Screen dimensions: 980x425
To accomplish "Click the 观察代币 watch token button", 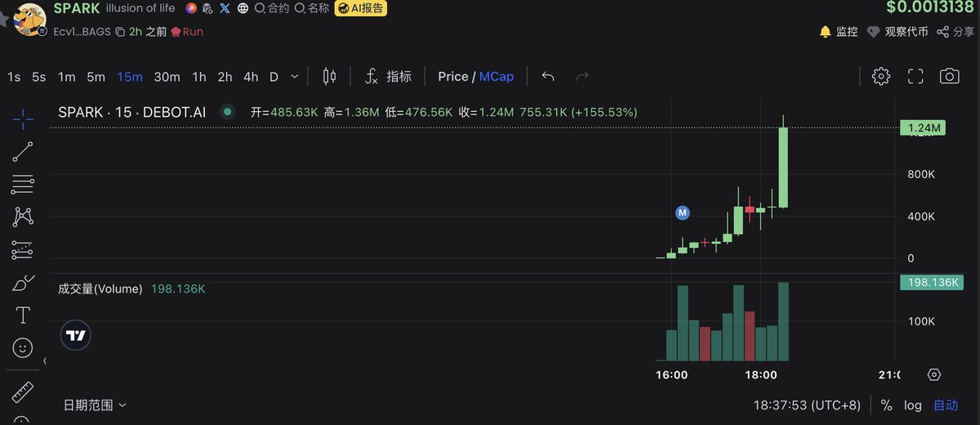I will 898,32.
